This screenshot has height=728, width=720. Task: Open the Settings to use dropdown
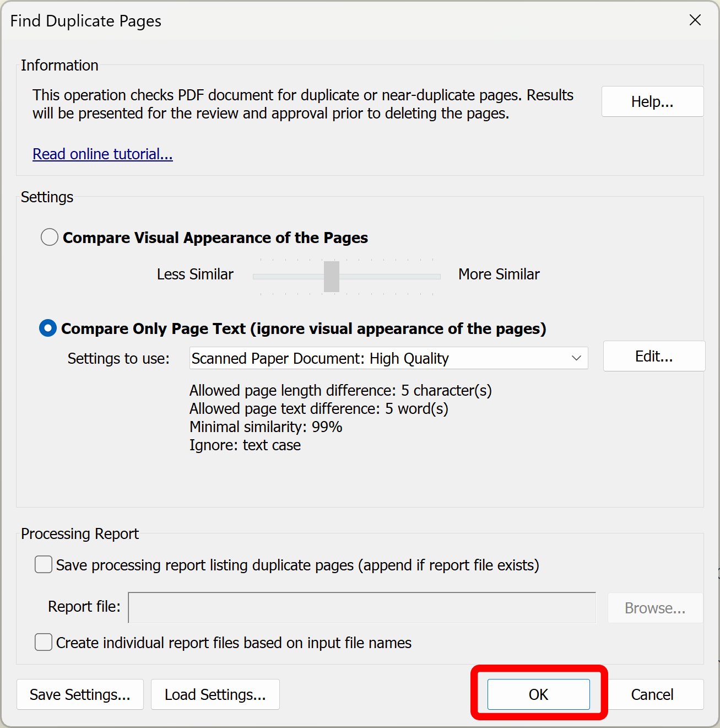tap(389, 358)
